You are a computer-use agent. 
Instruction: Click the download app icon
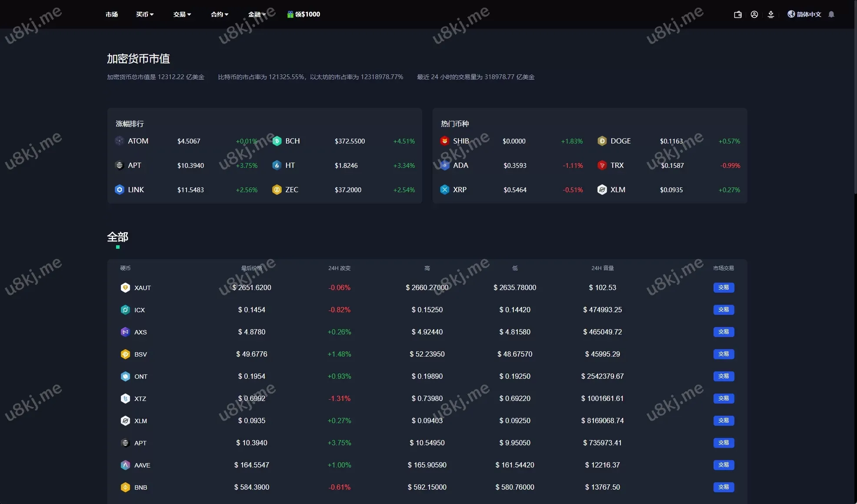770,14
